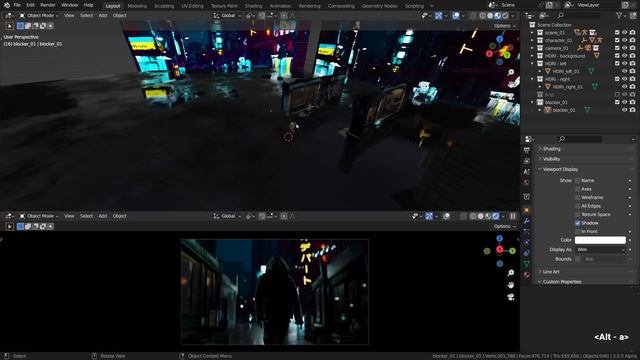The height and width of the screenshot is (360, 640).
Task: Open the Render menu
Action: tap(48, 5)
